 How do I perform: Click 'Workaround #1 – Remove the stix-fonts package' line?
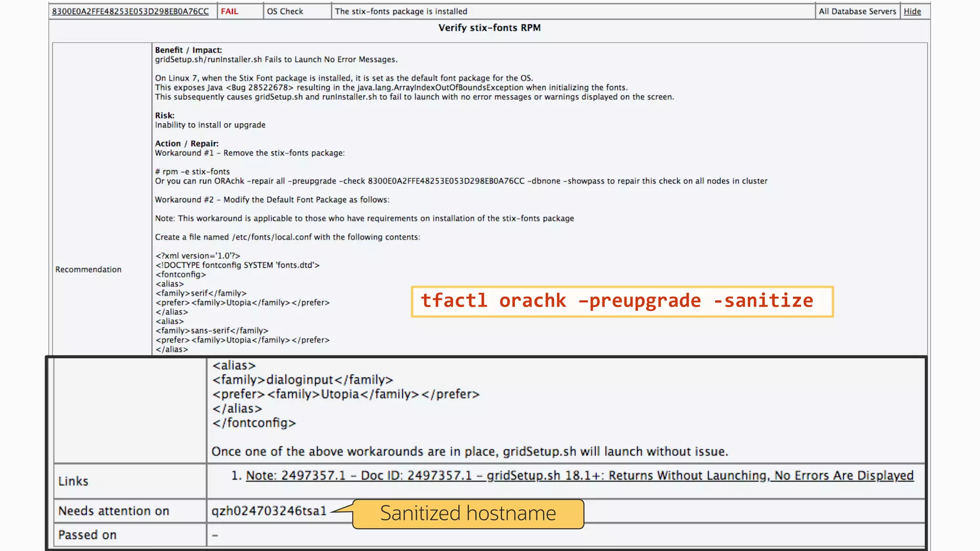click(250, 153)
